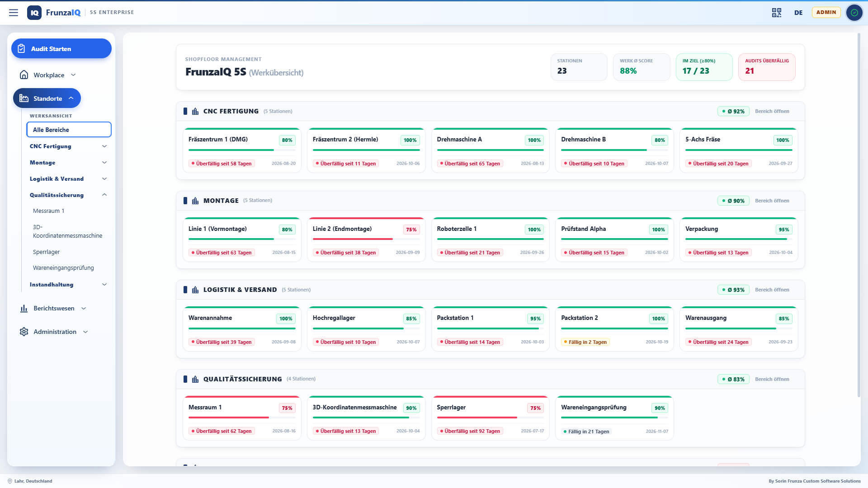Click the FrunzaIQ logo icon

pyautogui.click(x=34, y=13)
